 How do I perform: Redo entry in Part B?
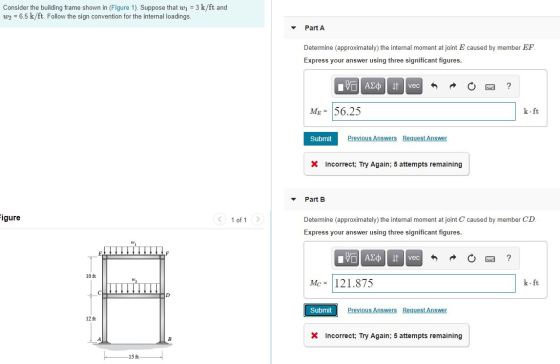click(x=452, y=258)
